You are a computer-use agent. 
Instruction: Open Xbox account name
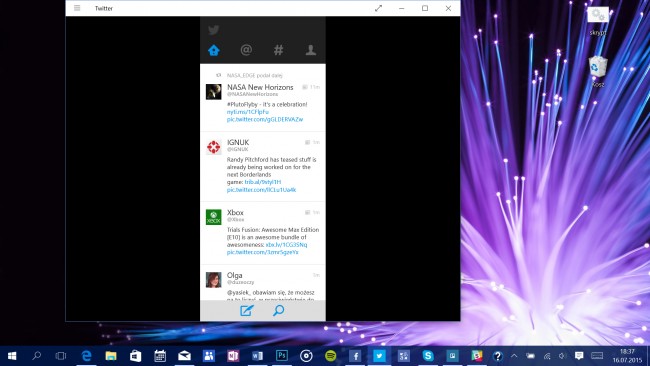point(235,212)
